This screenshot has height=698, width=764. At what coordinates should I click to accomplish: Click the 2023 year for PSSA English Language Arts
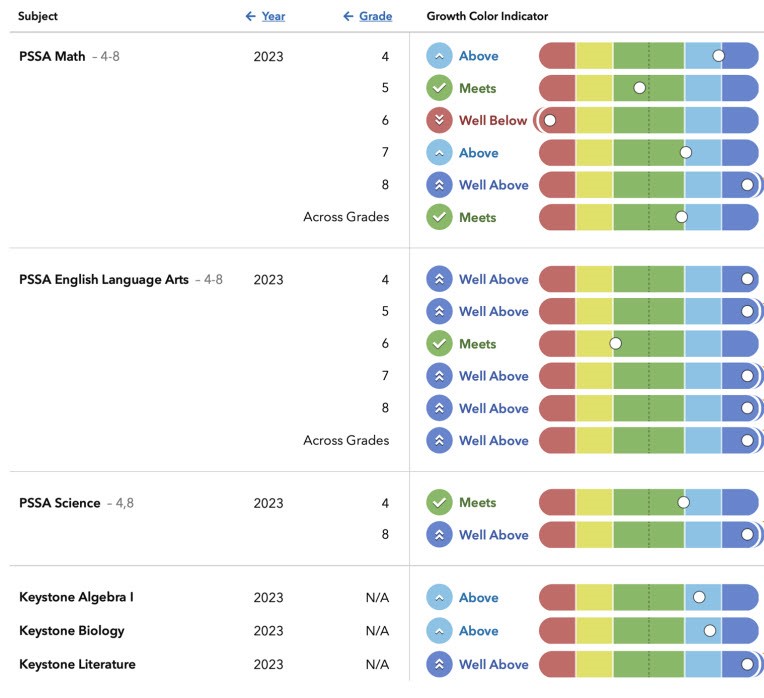268,280
